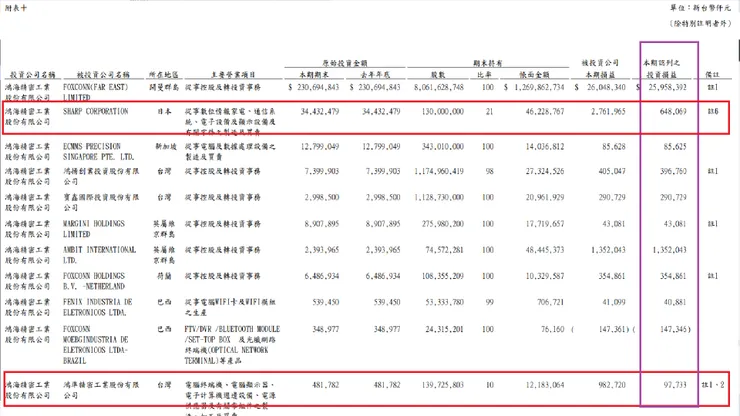Click investee profit 2,761,965

pyautogui.click(x=608, y=111)
